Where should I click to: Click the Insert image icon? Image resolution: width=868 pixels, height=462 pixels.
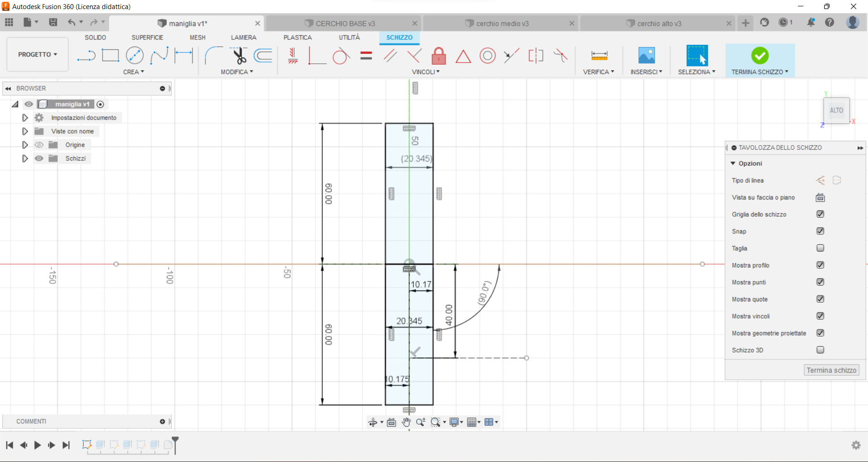[x=646, y=56]
